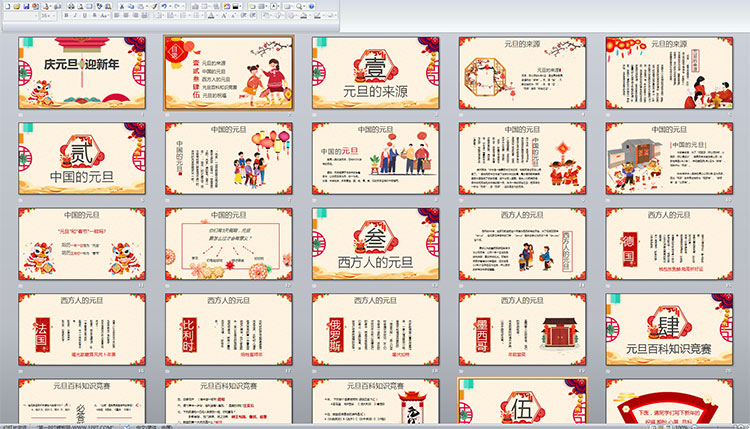Open the font size combo box
This screenshot has width=750, height=429.
(48, 15)
